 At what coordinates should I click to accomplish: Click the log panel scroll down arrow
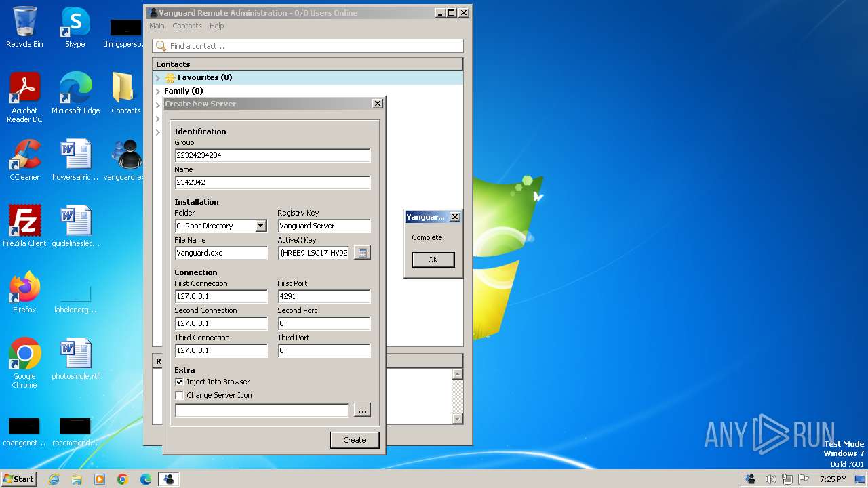tap(457, 419)
